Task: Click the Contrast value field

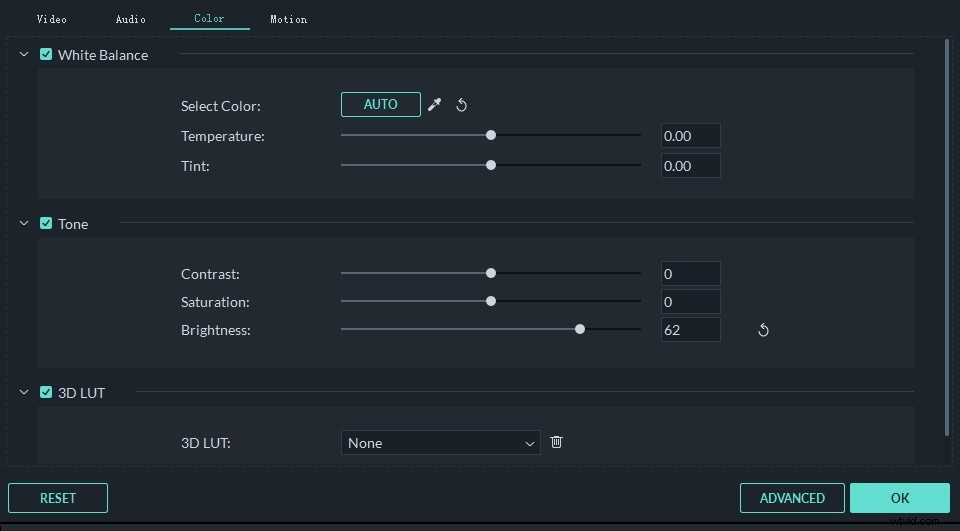Action: point(691,274)
